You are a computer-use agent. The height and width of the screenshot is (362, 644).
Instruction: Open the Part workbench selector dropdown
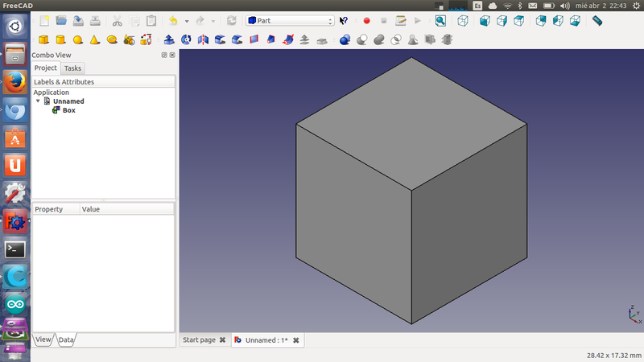[x=290, y=20]
